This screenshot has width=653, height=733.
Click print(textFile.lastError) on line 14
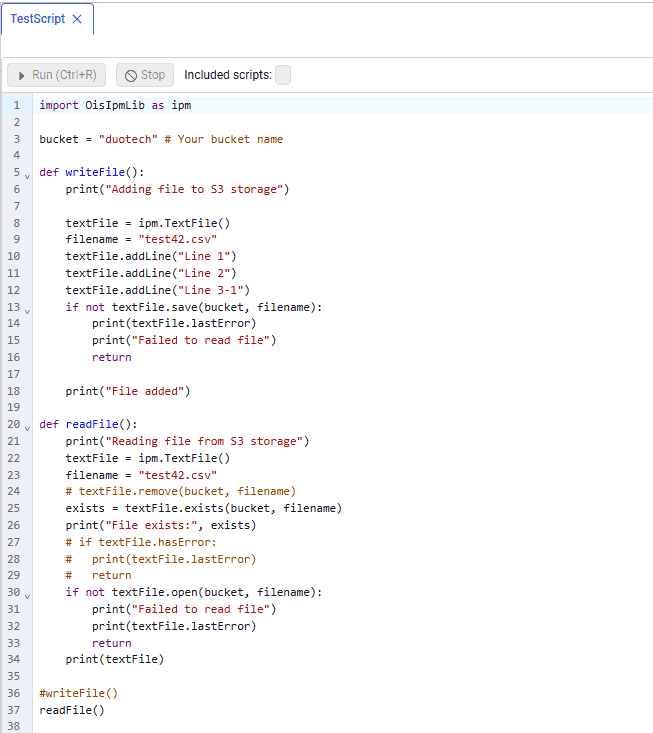(174, 323)
